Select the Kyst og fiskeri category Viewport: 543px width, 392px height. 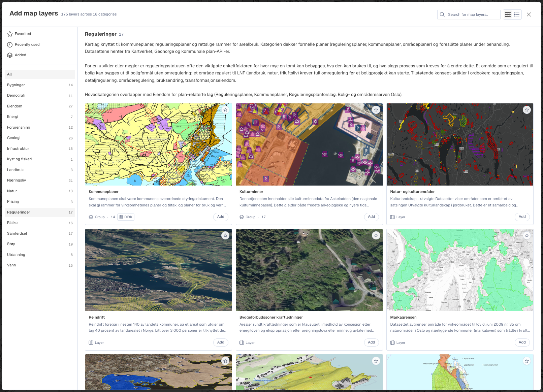pos(40,159)
